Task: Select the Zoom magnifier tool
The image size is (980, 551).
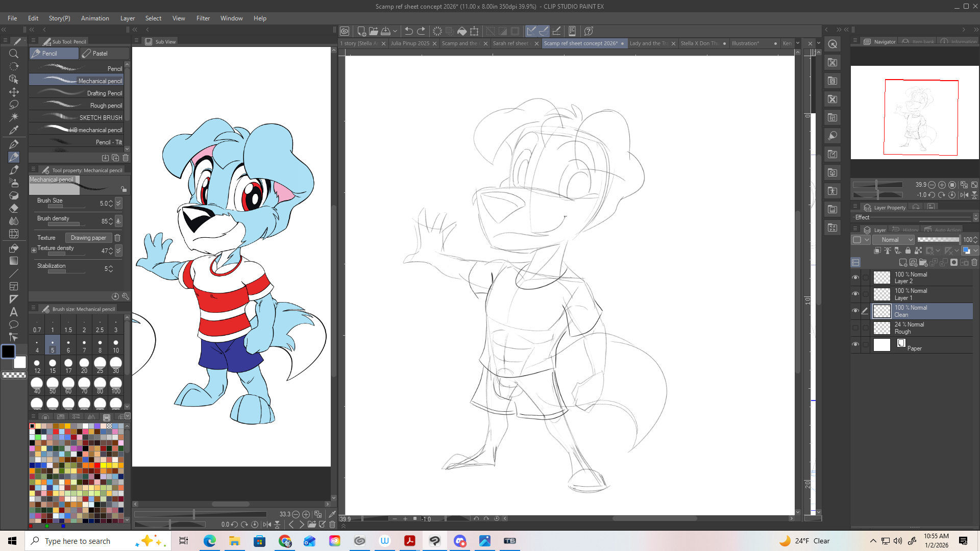Action: (x=14, y=54)
